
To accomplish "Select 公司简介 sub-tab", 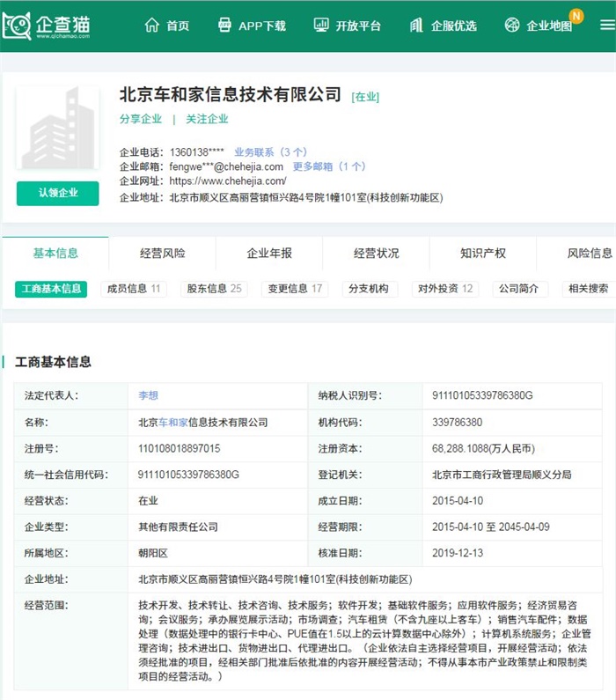I will pyautogui.click(x=519, y=289).
